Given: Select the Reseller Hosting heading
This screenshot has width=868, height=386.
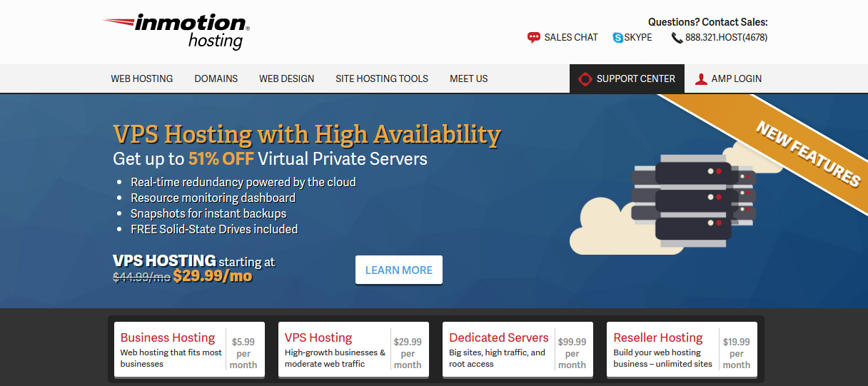Looking at the screenshot, I should (658, 337).
